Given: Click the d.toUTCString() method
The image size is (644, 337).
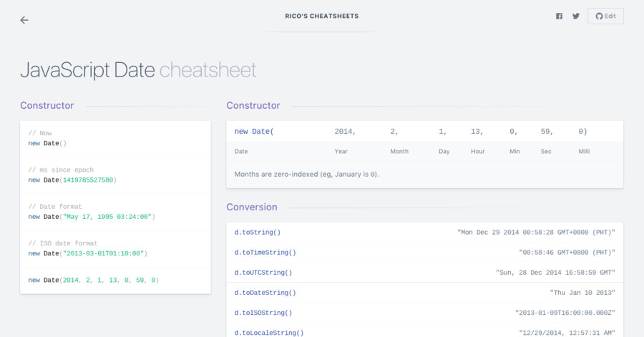Looking at the screenshot, I should 263,273.
